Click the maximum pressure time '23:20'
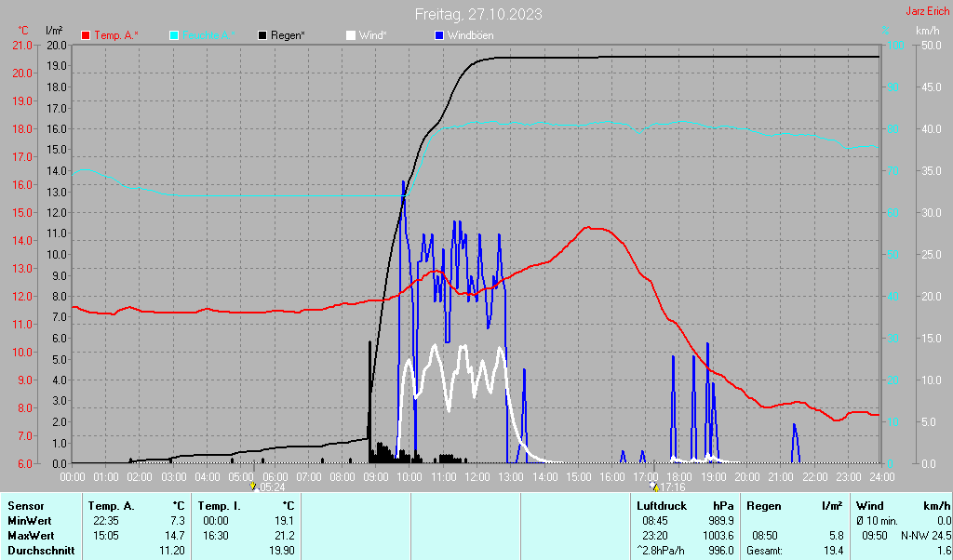The height and width of the screenshot is (560, 953). pyautogui.click(x=654, y=537)
